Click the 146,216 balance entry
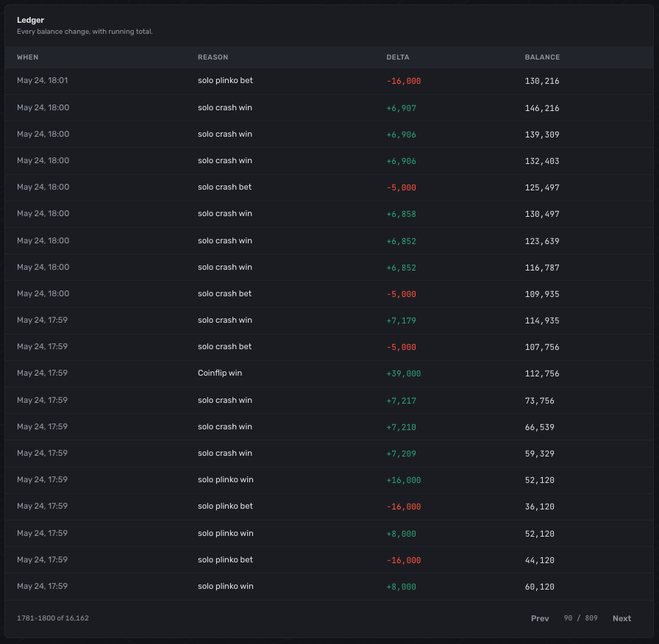Viewport: 659px width, 644px height. tap(542, 108)
